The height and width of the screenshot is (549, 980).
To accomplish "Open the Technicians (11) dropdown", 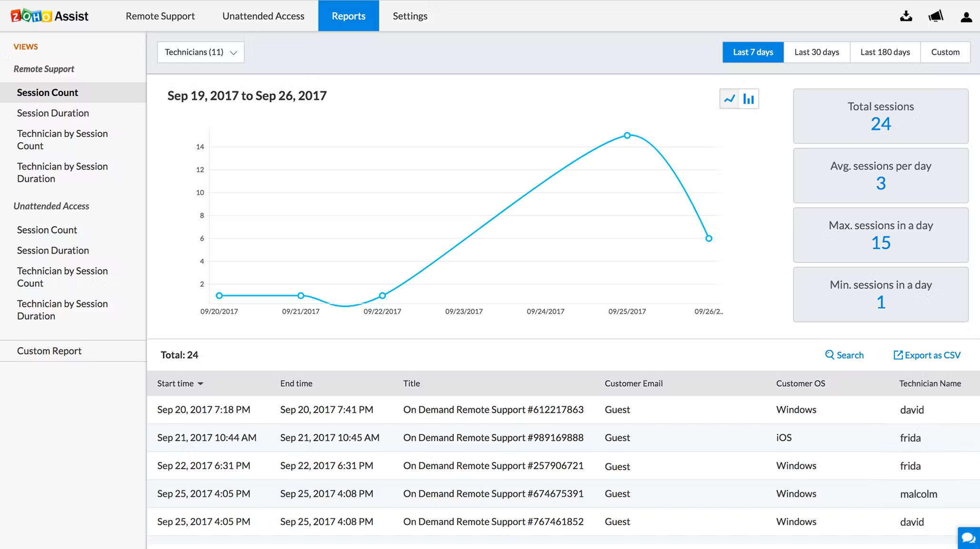I will (200, 52).
